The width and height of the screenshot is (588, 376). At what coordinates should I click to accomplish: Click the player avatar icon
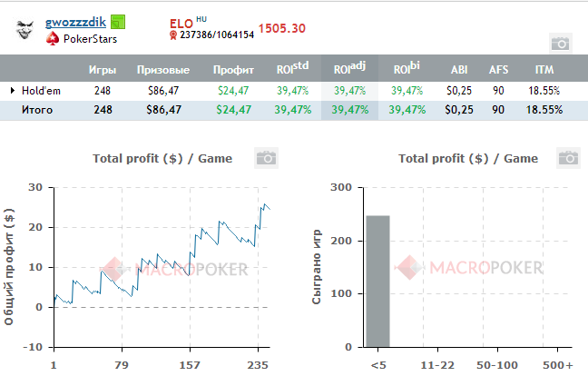click(x=26, y=30)
